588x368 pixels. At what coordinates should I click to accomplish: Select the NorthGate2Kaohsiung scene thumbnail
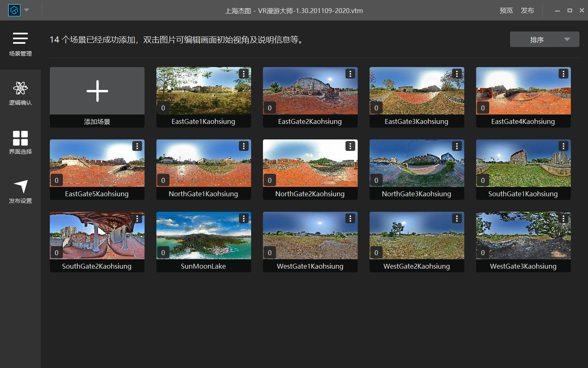(310, 164)
